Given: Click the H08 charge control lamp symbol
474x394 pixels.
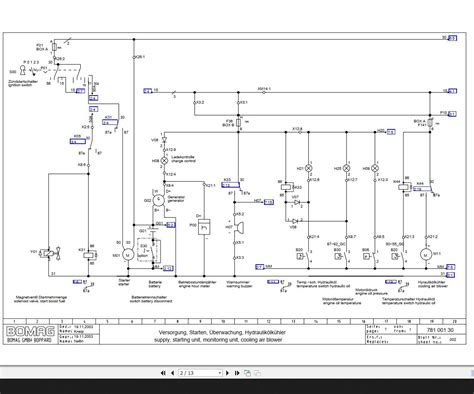Looking at the screenshot, I should click(x=164, y=160).
